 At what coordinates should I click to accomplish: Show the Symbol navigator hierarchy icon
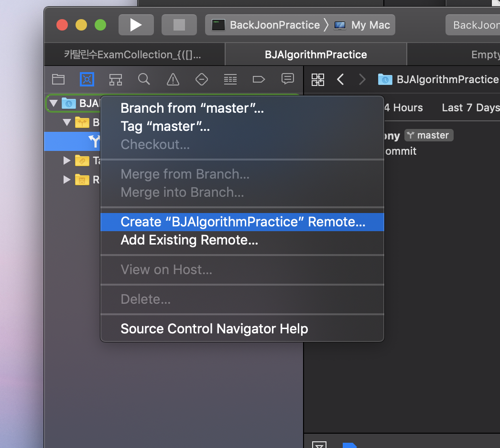coord(115,79)
